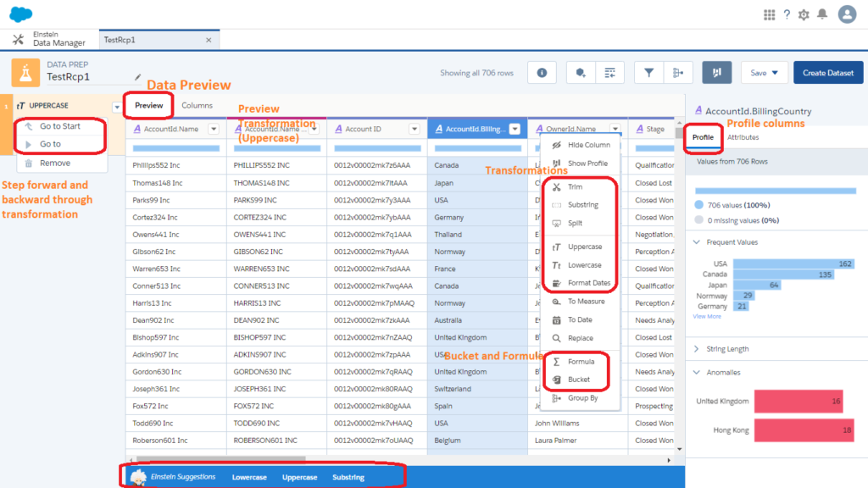Apply Einstein suggestion Lowercase
The height and width of the screenshot is (488, 868).
pos(249,477)
